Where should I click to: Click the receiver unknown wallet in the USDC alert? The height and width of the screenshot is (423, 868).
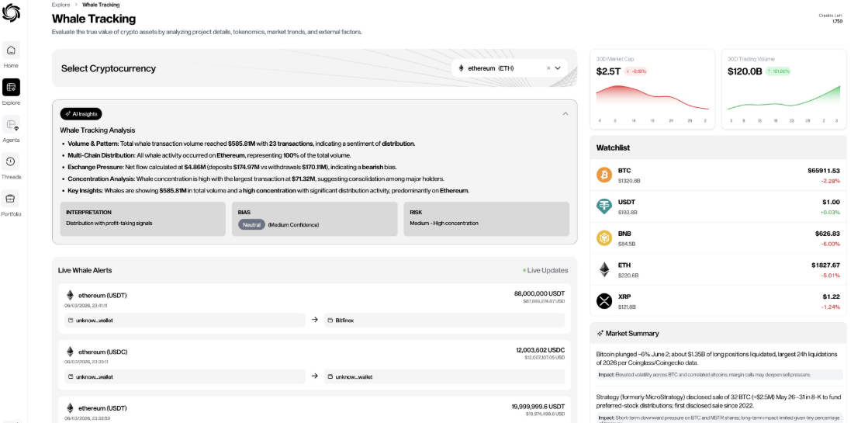click(444, 376)
